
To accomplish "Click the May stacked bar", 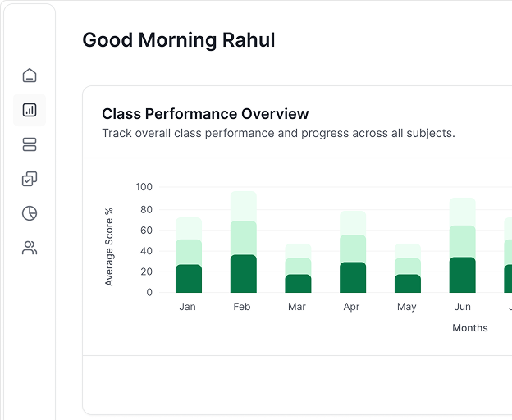I will pos(408,269).
